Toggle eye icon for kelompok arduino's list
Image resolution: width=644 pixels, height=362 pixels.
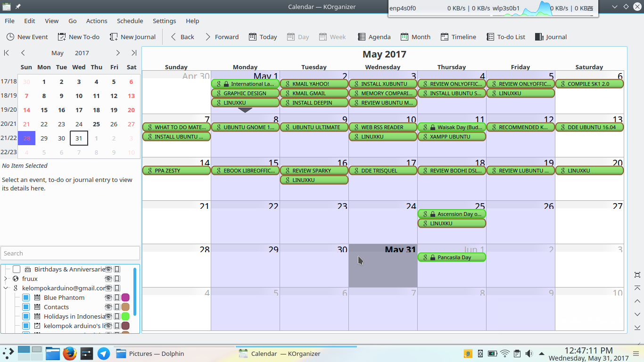[x=108, y=326]
